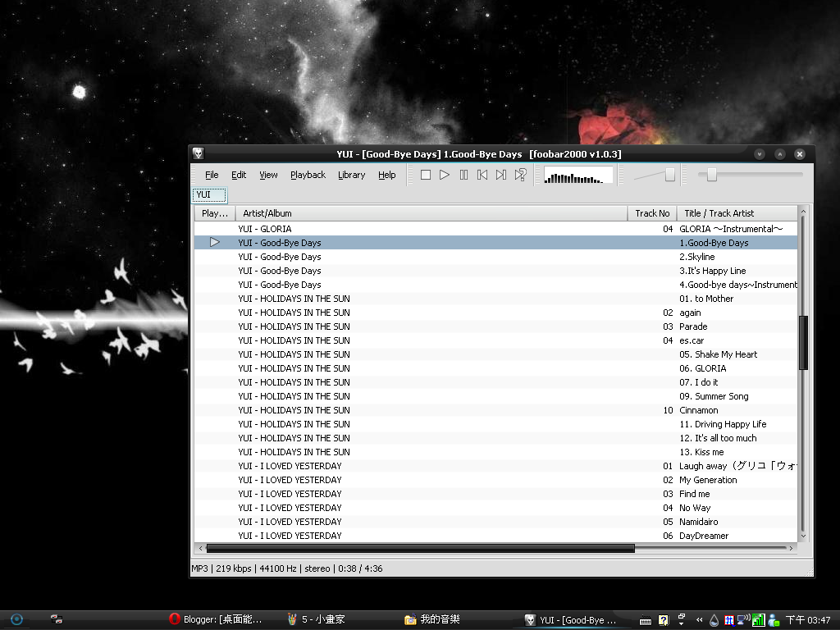Skip to the previous track
The height and width of the screenshot is (630, 840).
click(x=482, y=174)
